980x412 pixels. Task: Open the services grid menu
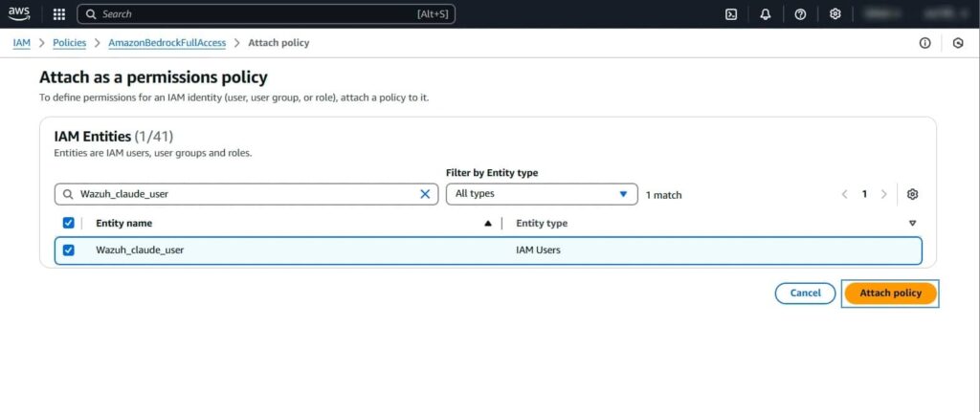pyautogui.click(x=58, y=13)
